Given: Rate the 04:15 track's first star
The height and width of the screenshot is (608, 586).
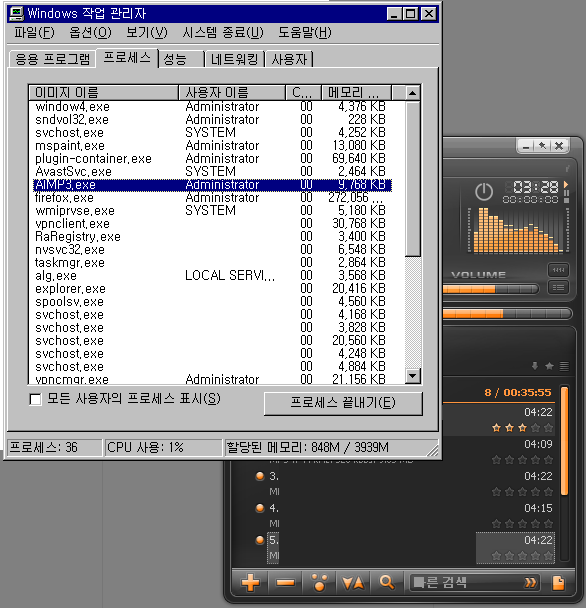Looking at the screenshot, I should point(496,524).
